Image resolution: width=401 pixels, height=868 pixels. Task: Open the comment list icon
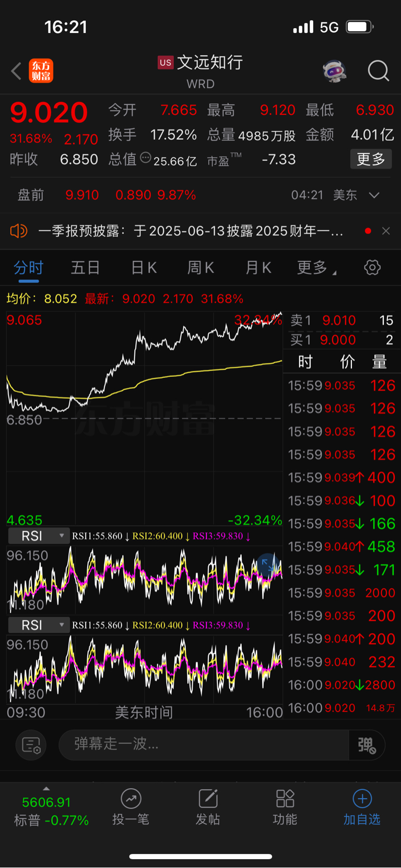pos(31,745)
